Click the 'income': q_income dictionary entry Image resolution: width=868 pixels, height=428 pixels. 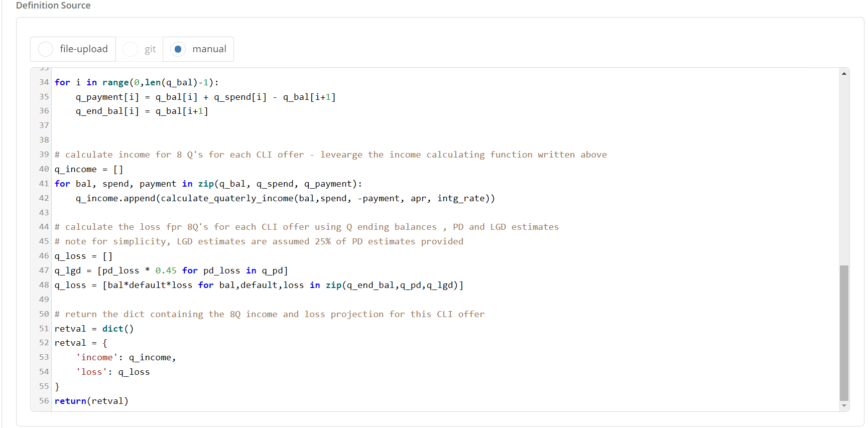pos(126,358)
